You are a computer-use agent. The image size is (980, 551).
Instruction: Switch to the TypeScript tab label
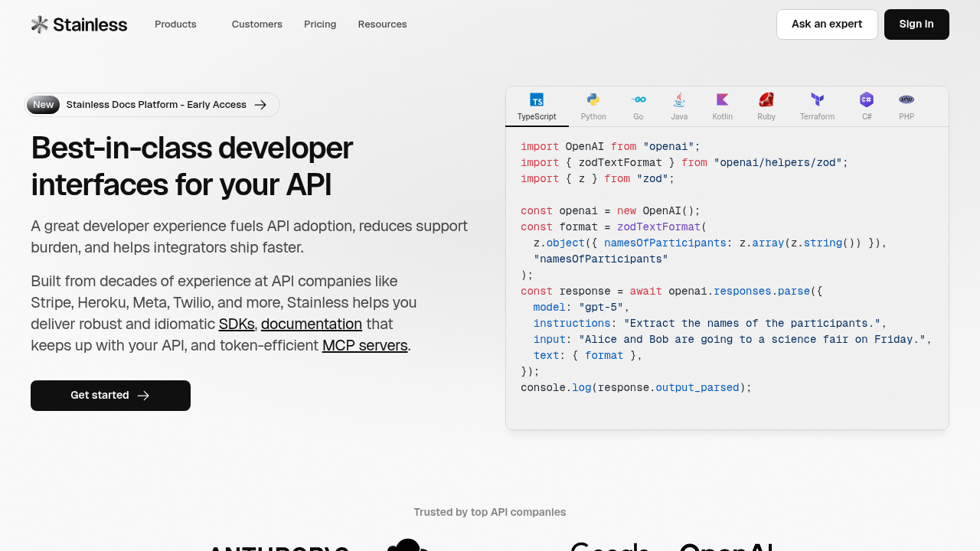537,117
